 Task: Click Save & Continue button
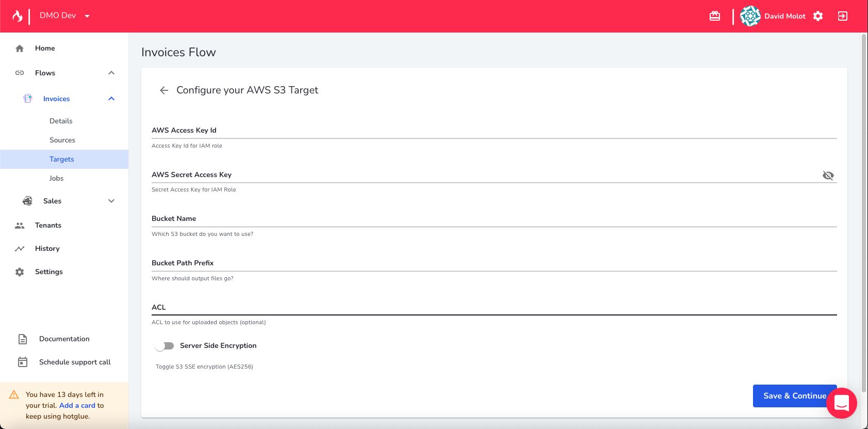795,396
